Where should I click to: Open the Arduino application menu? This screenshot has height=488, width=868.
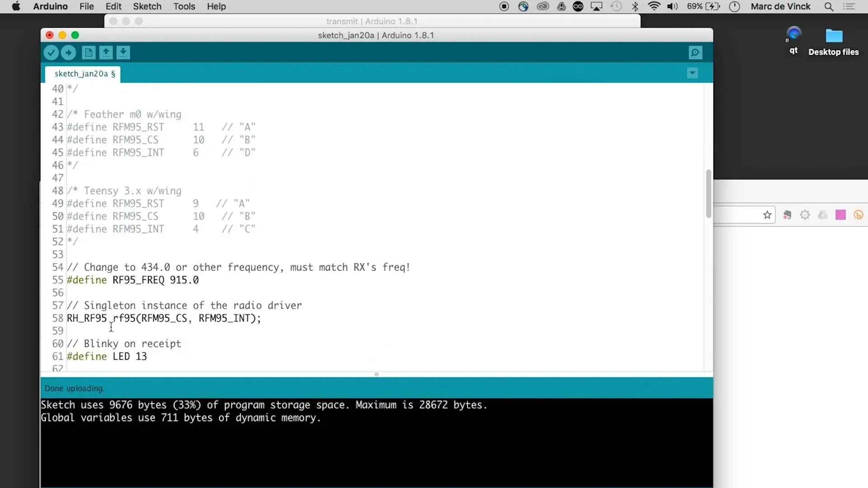50,6
